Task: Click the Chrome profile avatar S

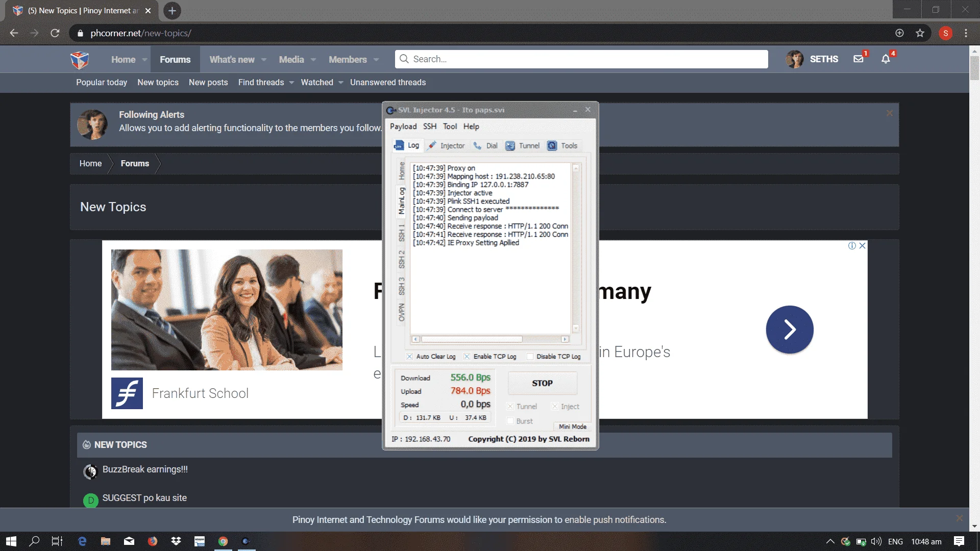Action: 945,33
